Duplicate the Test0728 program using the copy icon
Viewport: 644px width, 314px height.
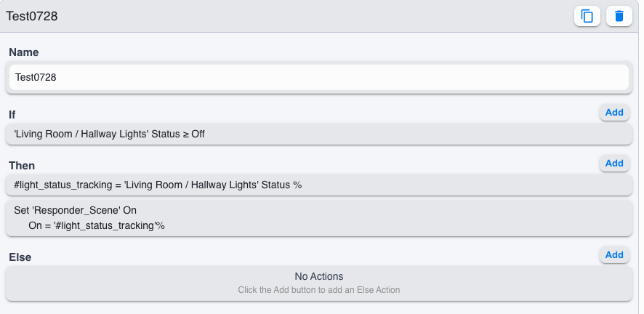coord(587,17)
